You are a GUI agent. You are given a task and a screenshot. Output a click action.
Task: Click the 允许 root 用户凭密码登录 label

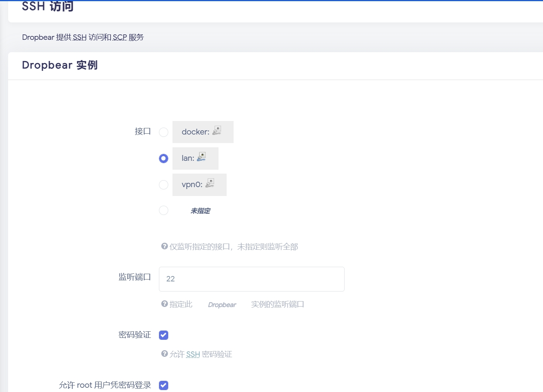pyautogui.click(x=105, y=385)
